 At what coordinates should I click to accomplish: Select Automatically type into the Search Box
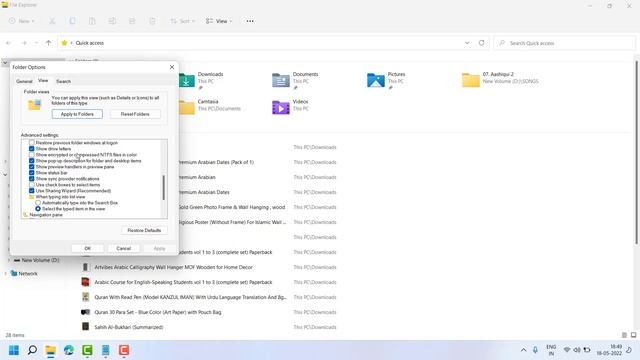38,203
